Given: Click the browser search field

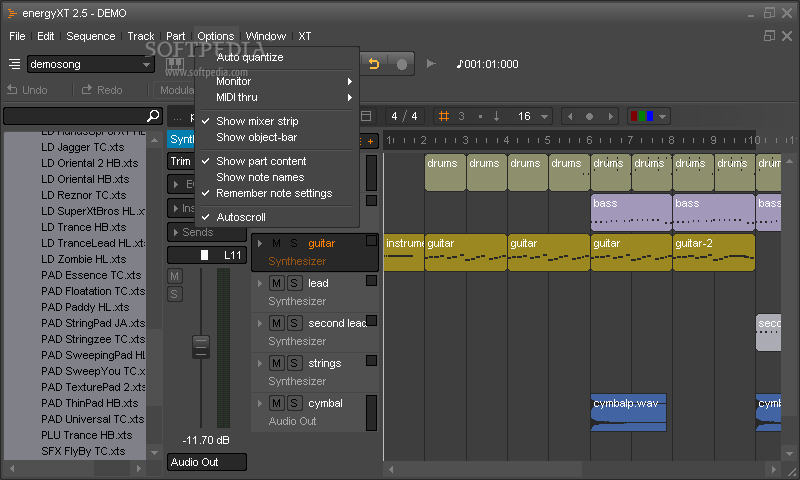Looking at the screenshot, I should tap(76, 116).
